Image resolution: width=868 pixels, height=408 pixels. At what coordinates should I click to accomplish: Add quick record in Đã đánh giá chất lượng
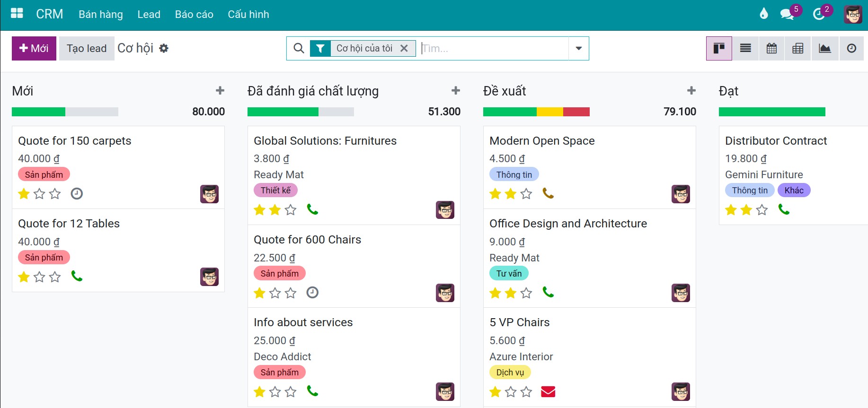click(456, 90)
